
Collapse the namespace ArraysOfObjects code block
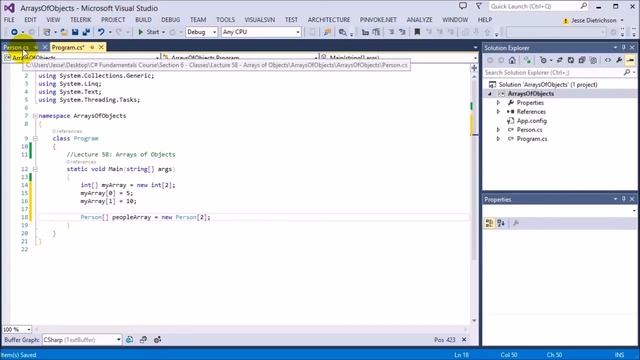[x=35, y=116]
